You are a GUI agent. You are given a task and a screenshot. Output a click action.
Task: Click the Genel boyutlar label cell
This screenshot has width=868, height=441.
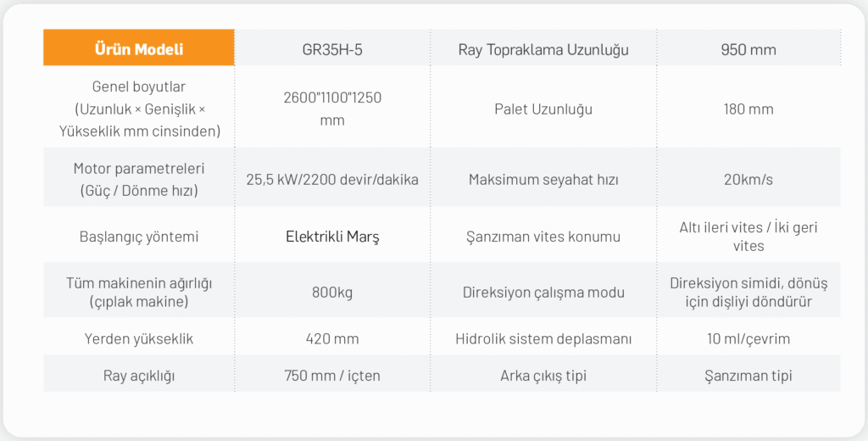click(139, 109)
